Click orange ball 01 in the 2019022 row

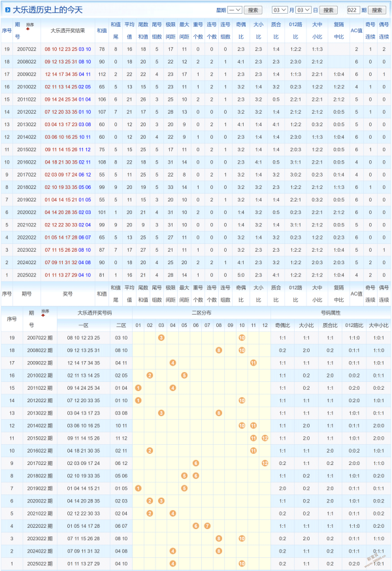pos(138,488)
